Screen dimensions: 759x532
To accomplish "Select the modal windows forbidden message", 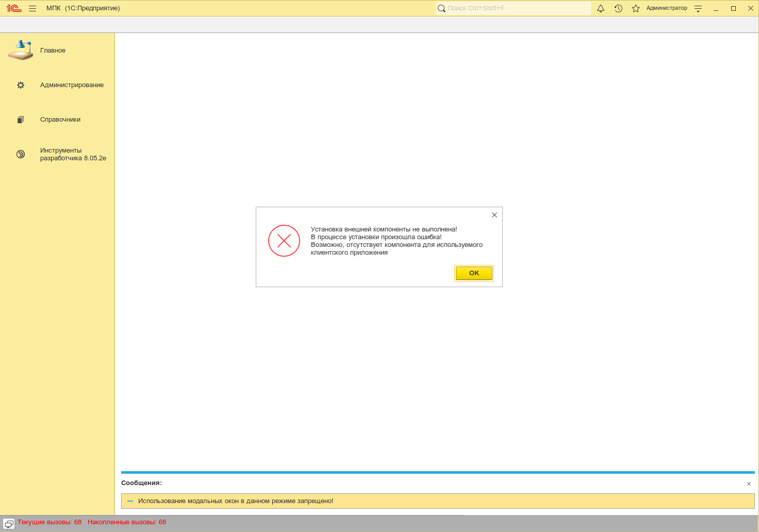I will coord(236,501).
